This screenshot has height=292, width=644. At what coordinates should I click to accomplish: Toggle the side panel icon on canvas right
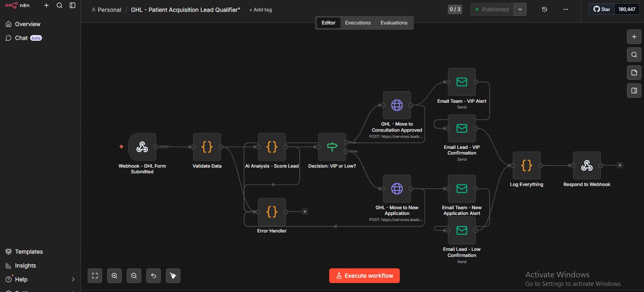tap(634, 91)
